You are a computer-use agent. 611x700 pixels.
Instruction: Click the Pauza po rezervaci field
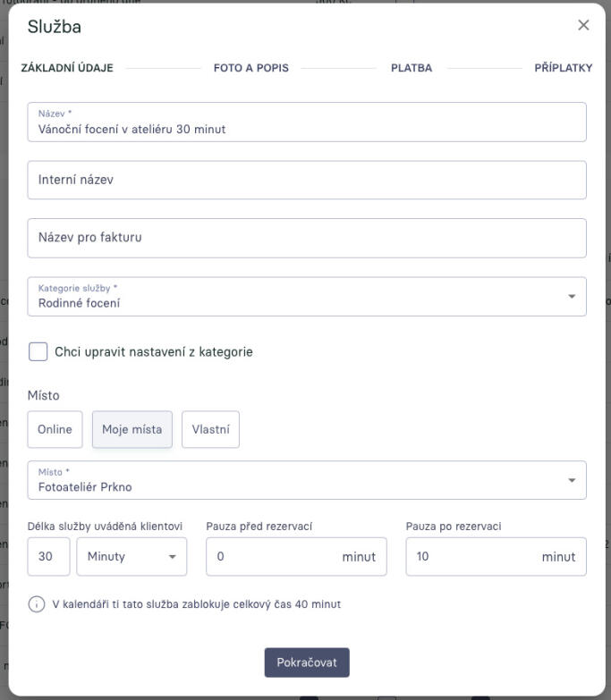[474, 556]
